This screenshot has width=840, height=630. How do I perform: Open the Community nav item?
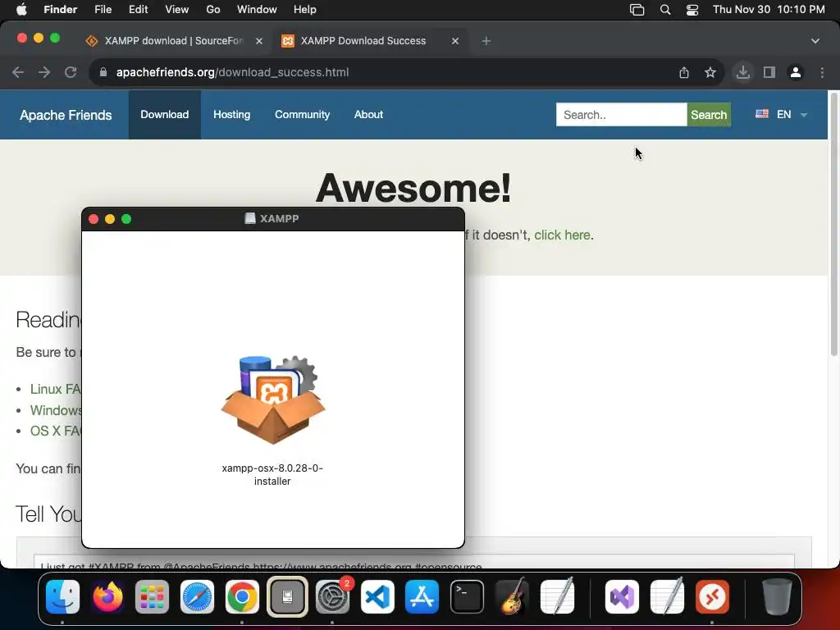(302, 115)
